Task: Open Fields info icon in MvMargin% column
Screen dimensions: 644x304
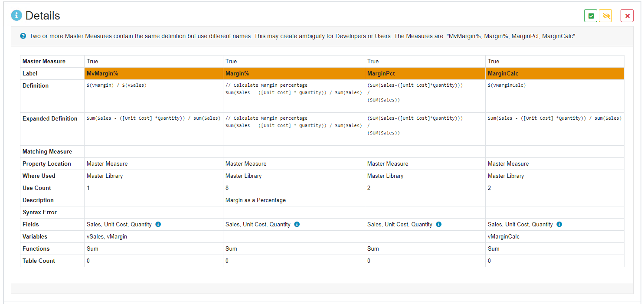Action: coord(158,225)
